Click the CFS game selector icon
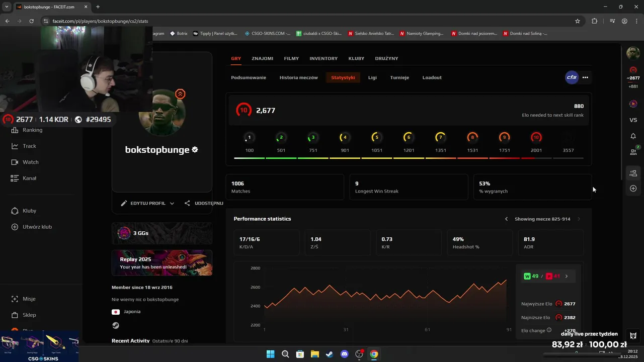This screenshot has width=644, height=362. (x=572, y=77)
